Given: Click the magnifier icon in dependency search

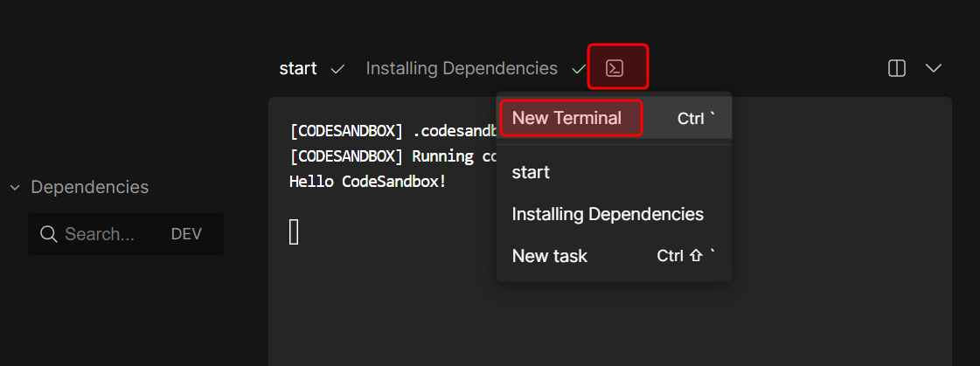Looking at the screenshot, I should click(50, 234).
